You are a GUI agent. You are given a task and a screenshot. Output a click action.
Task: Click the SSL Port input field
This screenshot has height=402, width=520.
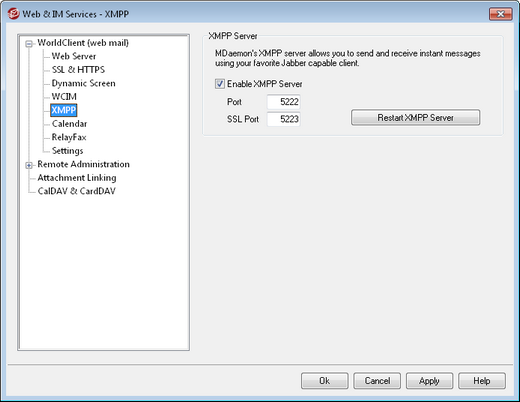point(284,119)
